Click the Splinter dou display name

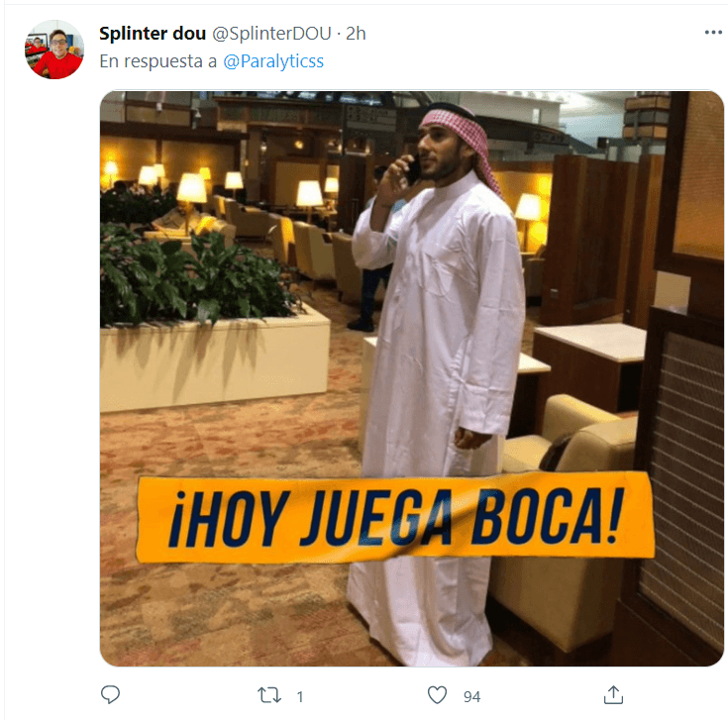tap(153, 34)
